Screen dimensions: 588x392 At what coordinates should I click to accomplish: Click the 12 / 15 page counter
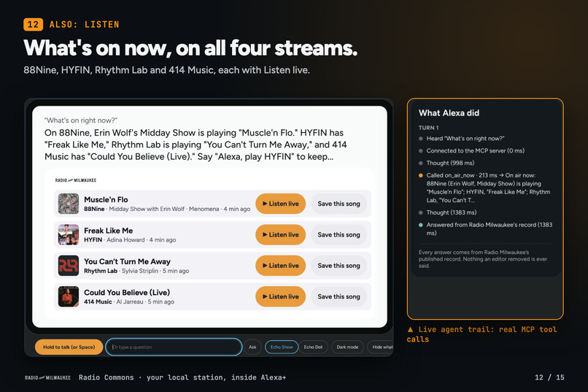coord(549,377)
